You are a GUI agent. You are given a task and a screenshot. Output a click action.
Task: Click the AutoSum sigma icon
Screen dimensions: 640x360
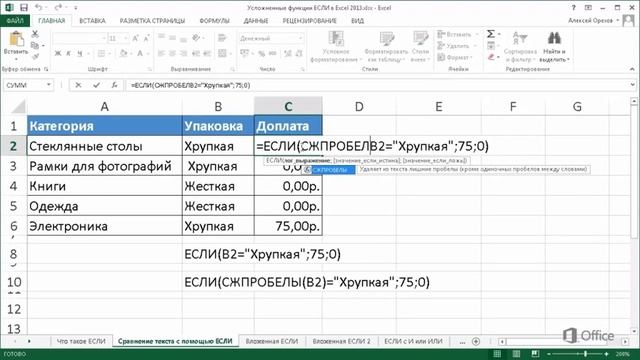491,34
